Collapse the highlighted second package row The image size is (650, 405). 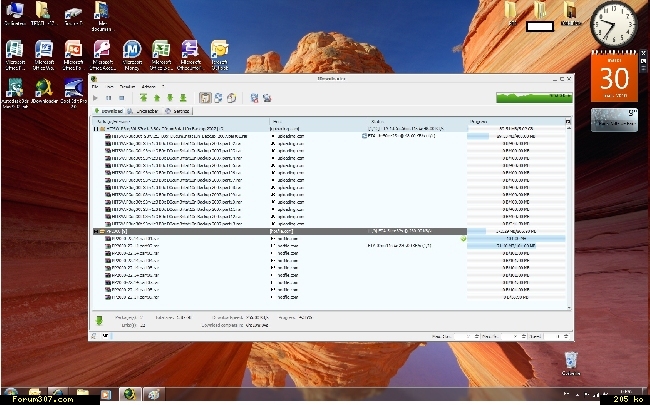coord(96,231)
